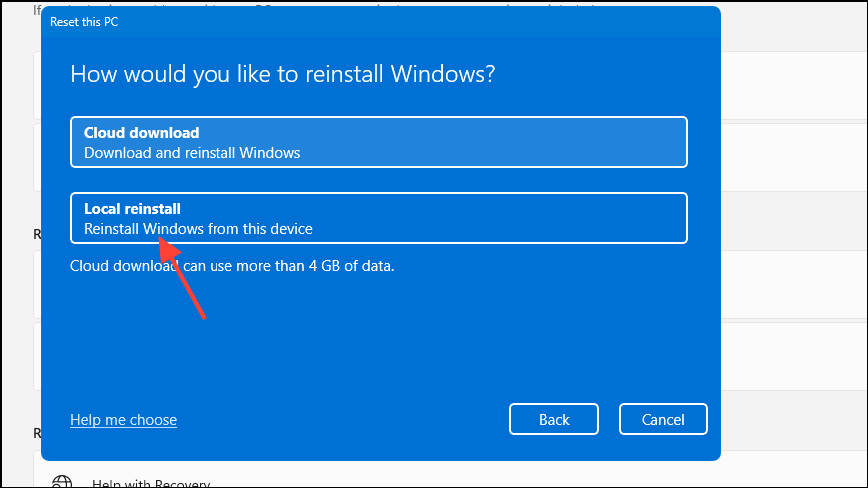868x488 pixels.
Task: Open the Help me choose link
Action: (123, 420)
